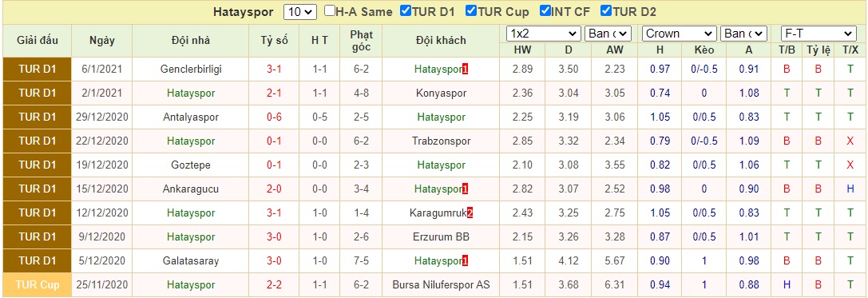Screen dimensions: 868x298
Task: Click TUR D1 badge for 6/1/2021 match
Action: [37, 70]
